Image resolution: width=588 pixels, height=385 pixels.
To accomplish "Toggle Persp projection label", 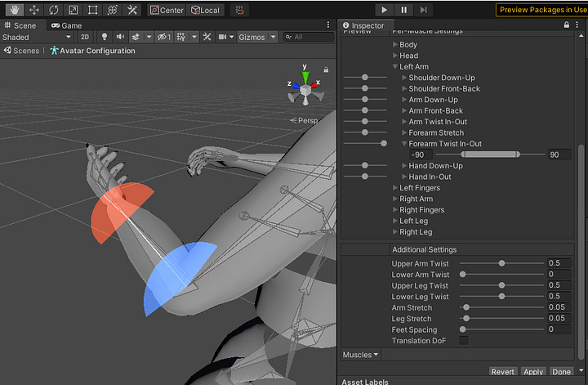I will pos(305,120).
